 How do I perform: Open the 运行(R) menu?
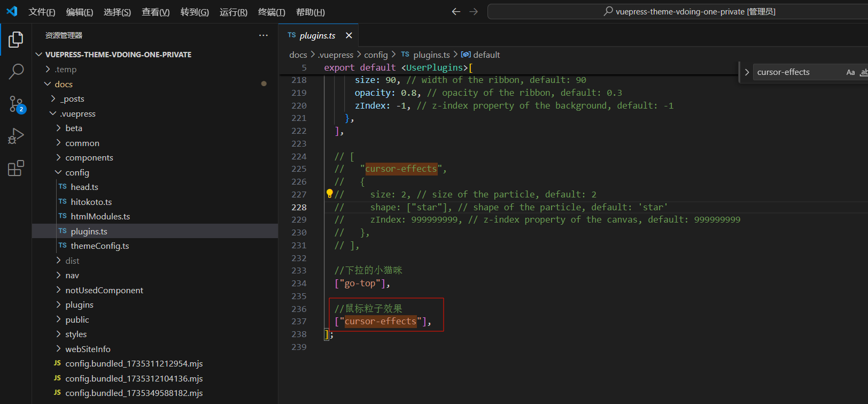point(234,12)
